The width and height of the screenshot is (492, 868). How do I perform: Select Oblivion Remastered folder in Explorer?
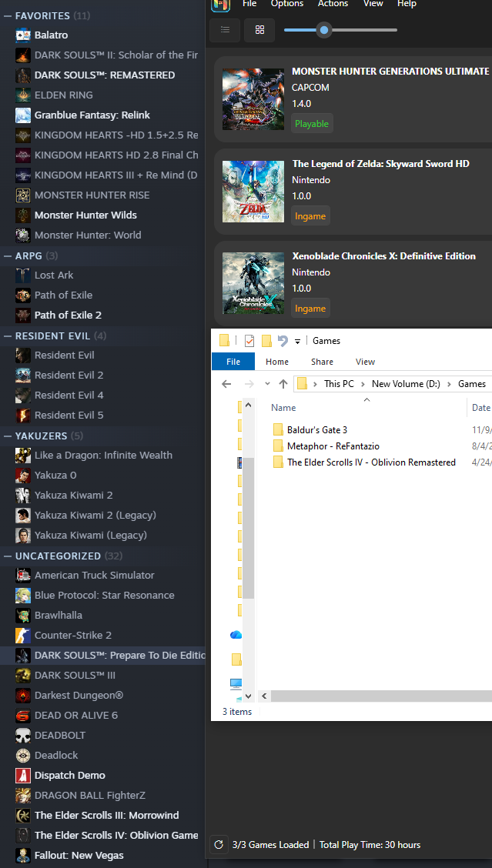click(x=364, y=462)
